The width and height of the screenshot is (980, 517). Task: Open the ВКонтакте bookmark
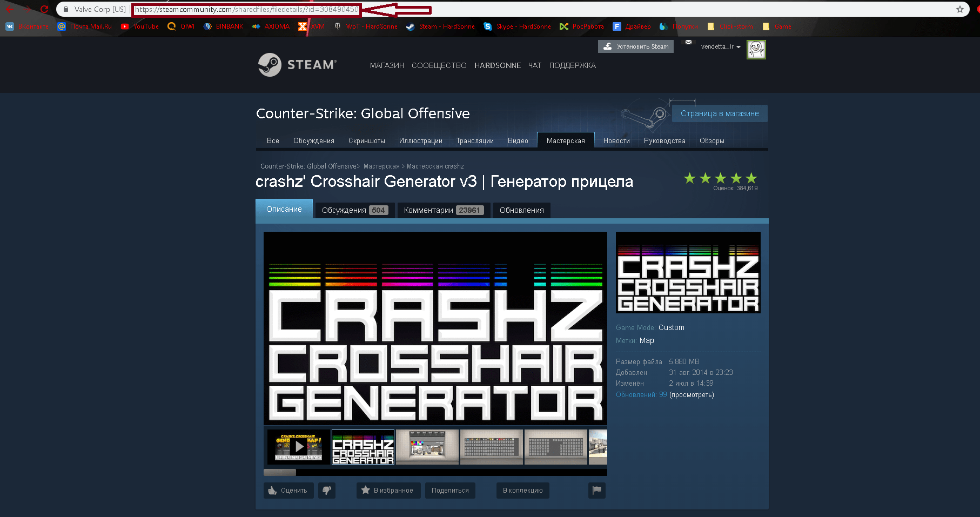point(27,26)
